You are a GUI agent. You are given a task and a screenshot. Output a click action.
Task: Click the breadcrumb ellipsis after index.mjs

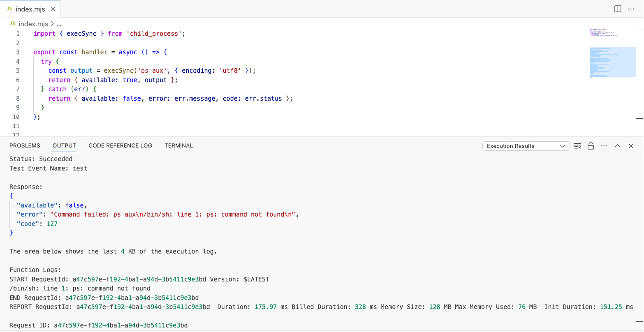point(59,24)
